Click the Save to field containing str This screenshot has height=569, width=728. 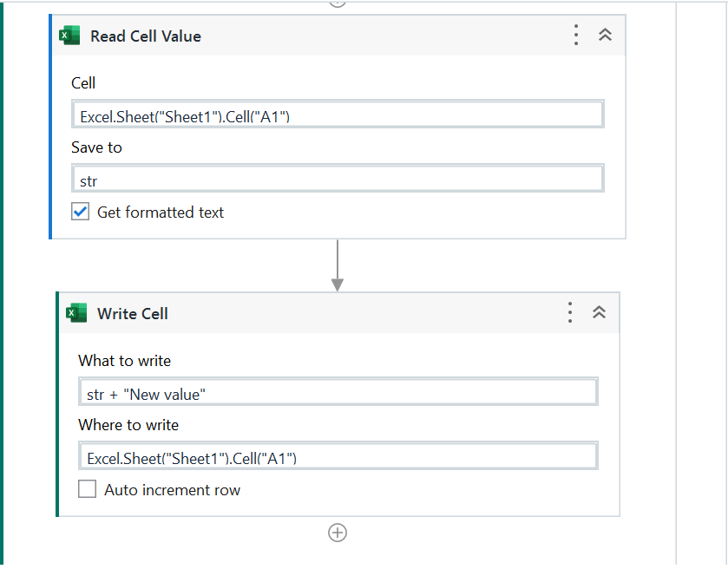pos(338,180)
